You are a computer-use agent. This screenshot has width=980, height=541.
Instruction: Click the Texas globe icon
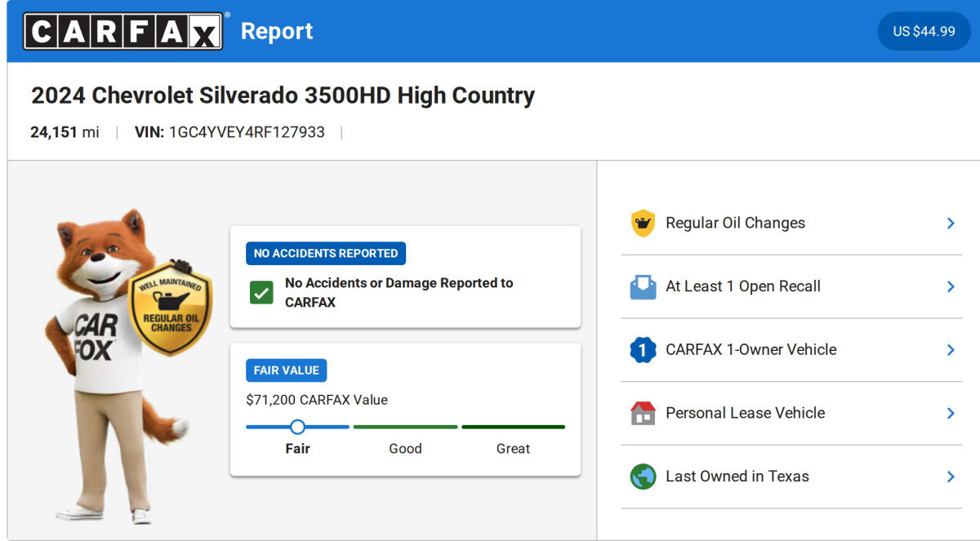643,477
